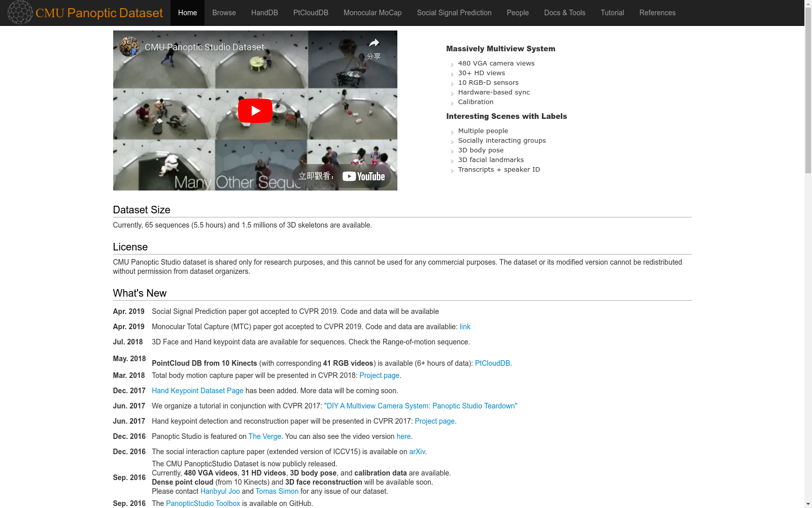Click the 'Jul. 2018' date label
The height and width of the screenshot is (508, 812).
[x=128, y=342]
